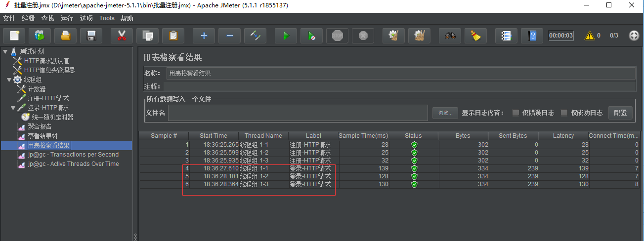
Task: Click the success status icon in row 3
Action: pos(414,161)
